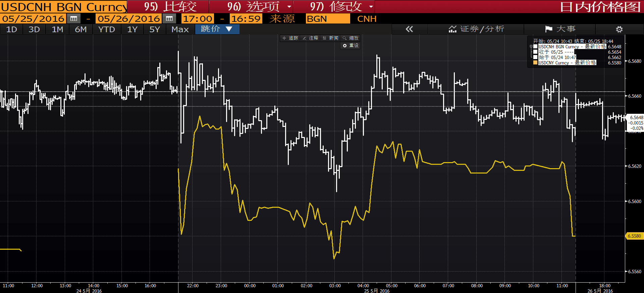Select the 1M time range tab
Viewport: 644px width, 293px height.
click(57, 30)
